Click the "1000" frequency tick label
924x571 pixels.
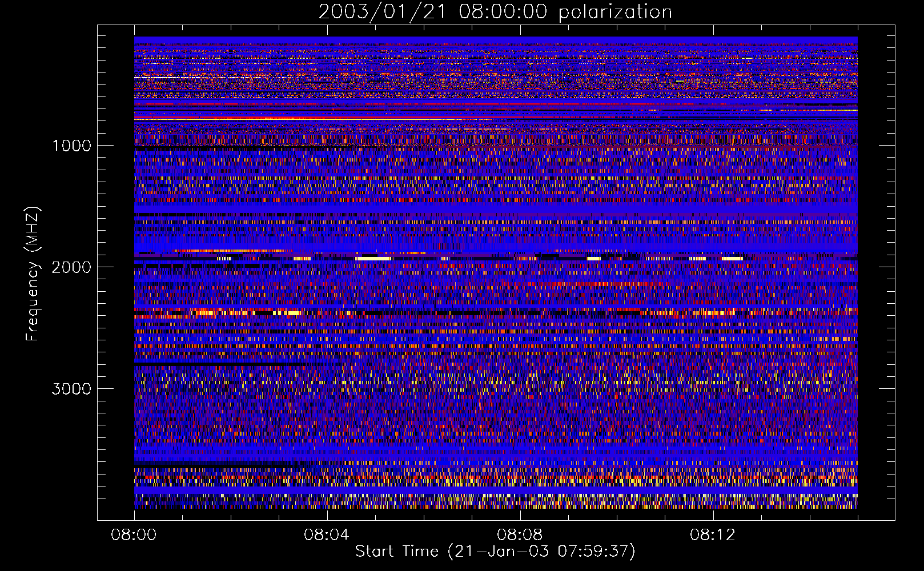pyautogui.click(x=71, y=146)
